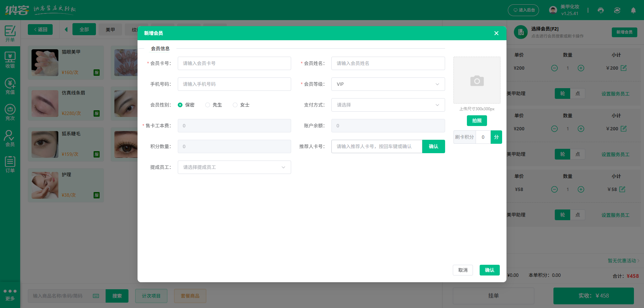
Task: Switch to the 美甲 category tab
Action: click(x=110, y=29)
